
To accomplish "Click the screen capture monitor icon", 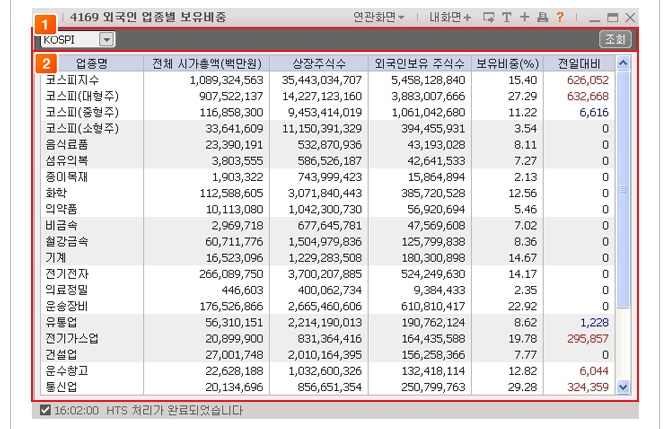I will click(488, 17).
